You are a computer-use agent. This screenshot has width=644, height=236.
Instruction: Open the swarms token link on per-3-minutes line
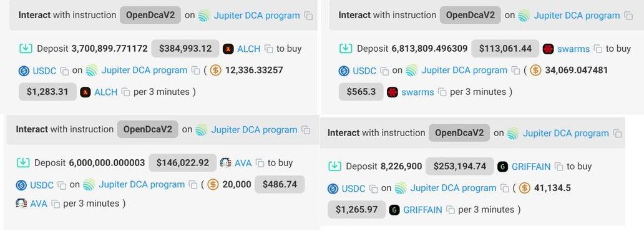coord(417,92)
